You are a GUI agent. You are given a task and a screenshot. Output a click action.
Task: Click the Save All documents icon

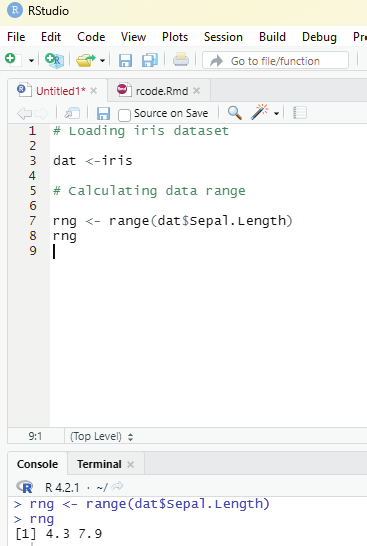pyautogui.click(x=150, y=60)
